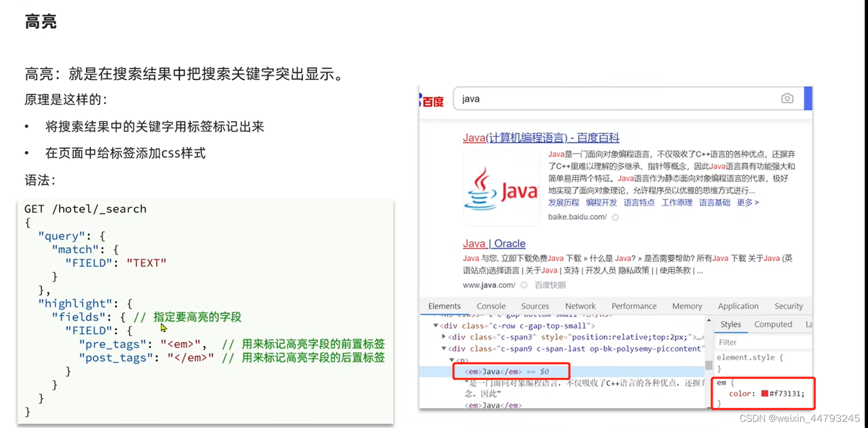Viewport: 868px width, 428px height.
Task: Click the em { selector in Styles
Action: 725,383
